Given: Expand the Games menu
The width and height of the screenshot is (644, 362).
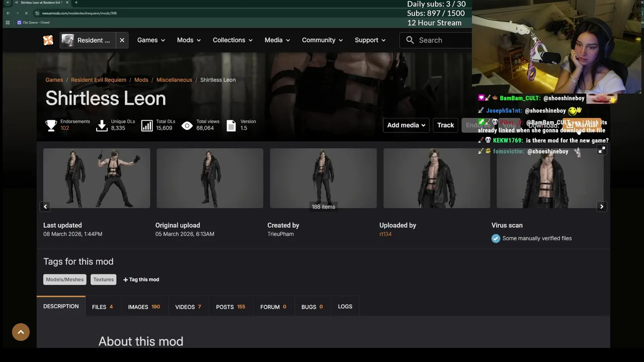Looking at the screenshot, I should pyautogui.click(x=151, y=40).
